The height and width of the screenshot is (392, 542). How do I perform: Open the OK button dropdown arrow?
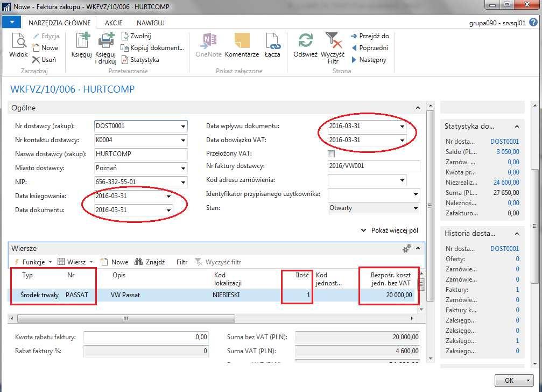pos(528,381)
